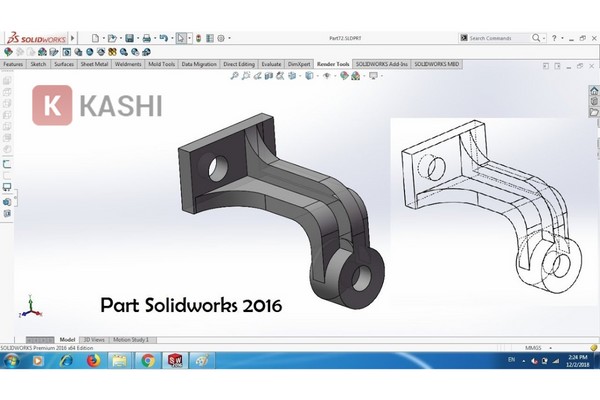The width and height of the screenshot is (600, 400).
Task: Expand the Open file dropdown arrow
Action: pos(121,38)
